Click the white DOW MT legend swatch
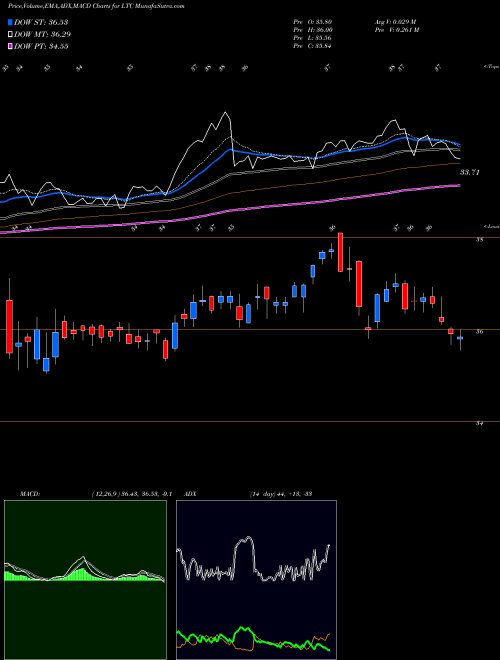500x660 pixels. (x=11, y=34)
